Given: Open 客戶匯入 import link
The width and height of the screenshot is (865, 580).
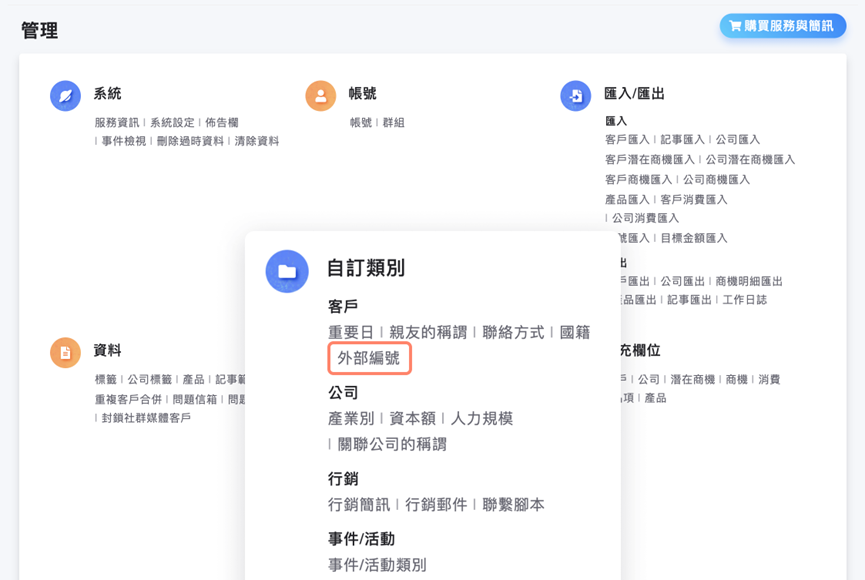Looking at the screenshot, I should [627, 140].
